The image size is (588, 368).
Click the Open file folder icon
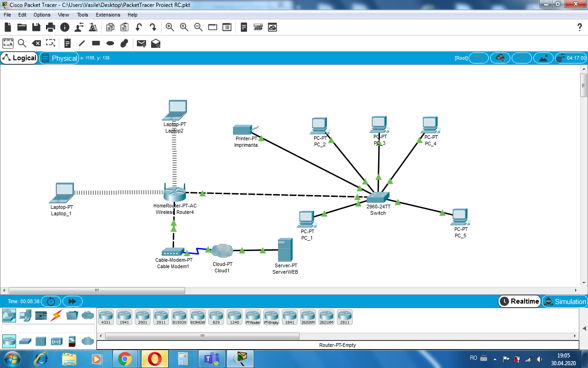click(x=22, y=27)
